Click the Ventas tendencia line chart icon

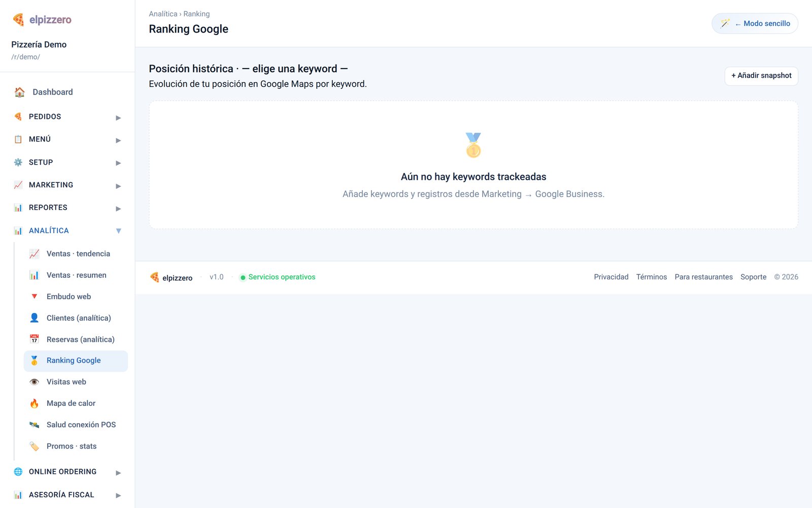coord(34,253)
